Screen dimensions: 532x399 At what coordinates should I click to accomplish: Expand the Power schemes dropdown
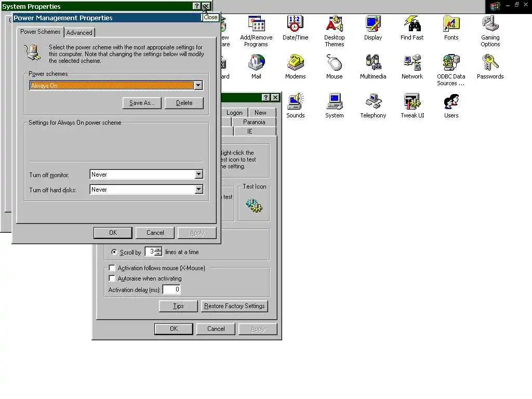coord(198,86)
